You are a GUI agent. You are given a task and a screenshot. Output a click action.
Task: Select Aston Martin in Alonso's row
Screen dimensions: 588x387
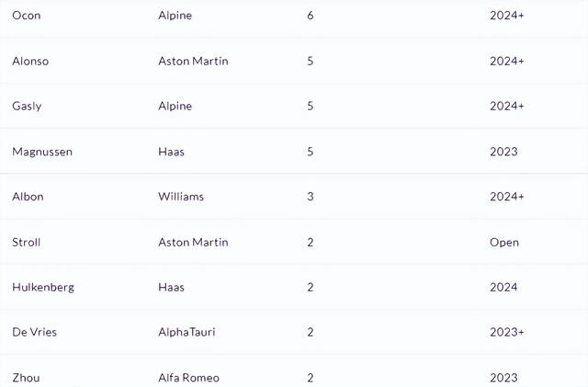point(193,61)
